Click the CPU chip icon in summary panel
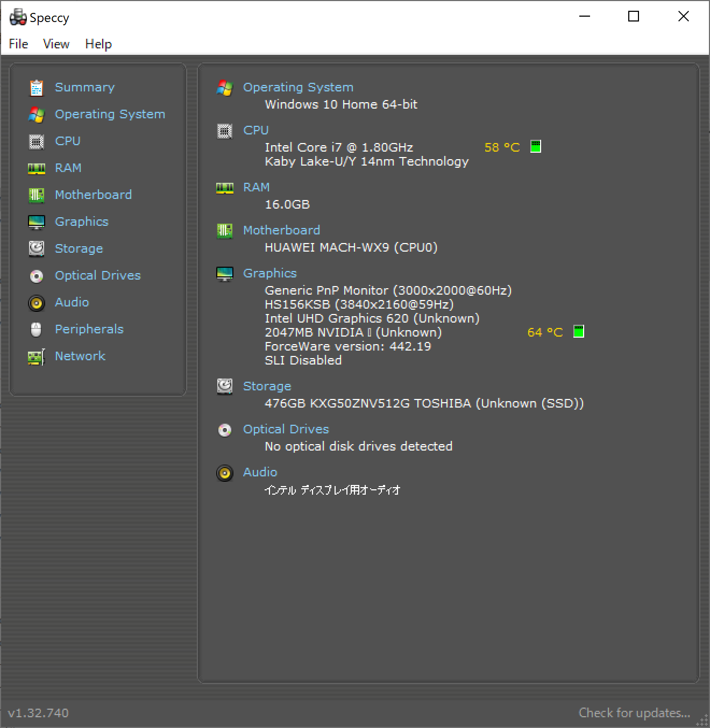 click(224, 131)
